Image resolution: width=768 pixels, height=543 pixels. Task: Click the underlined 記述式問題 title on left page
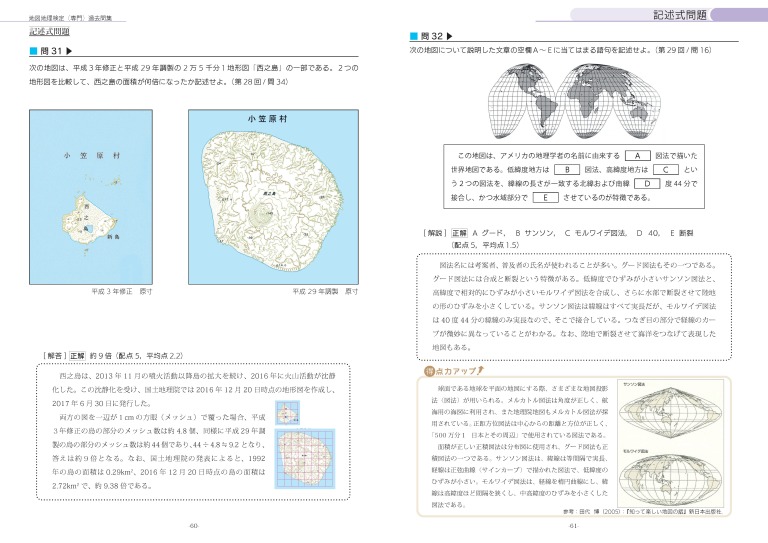[49, 32]
